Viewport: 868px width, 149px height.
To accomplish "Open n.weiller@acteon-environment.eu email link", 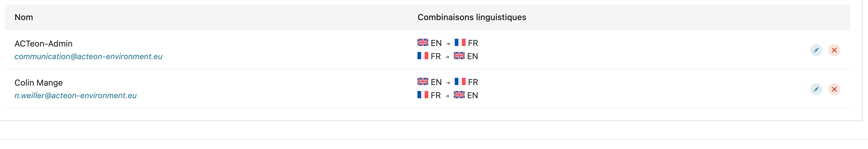I will [75, 96].
